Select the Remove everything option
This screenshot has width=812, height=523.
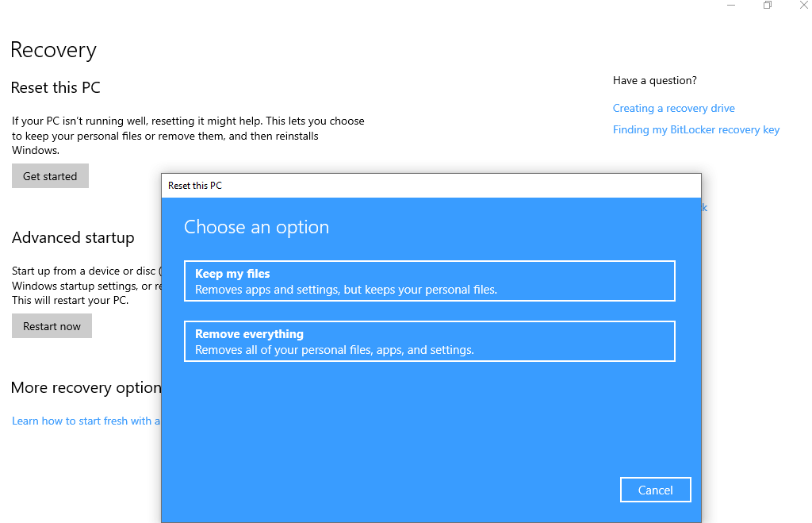pyautogui.click(x=429, y=341)
